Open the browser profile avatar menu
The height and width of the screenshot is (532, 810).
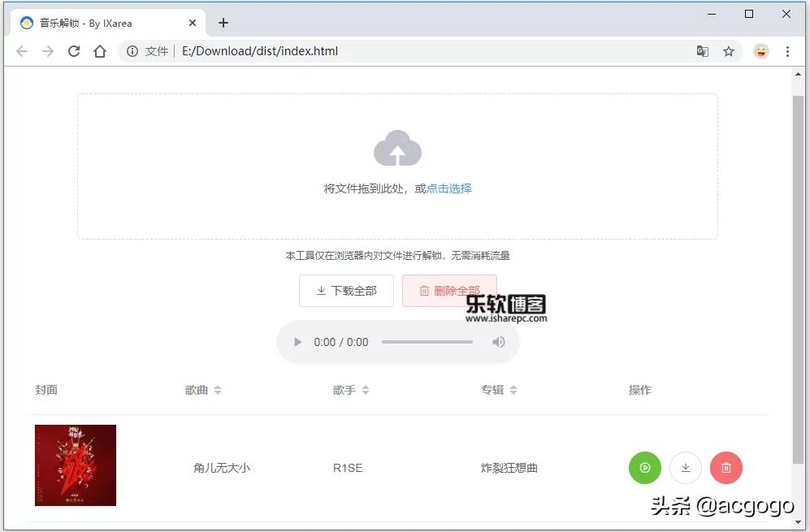(760, 50)
